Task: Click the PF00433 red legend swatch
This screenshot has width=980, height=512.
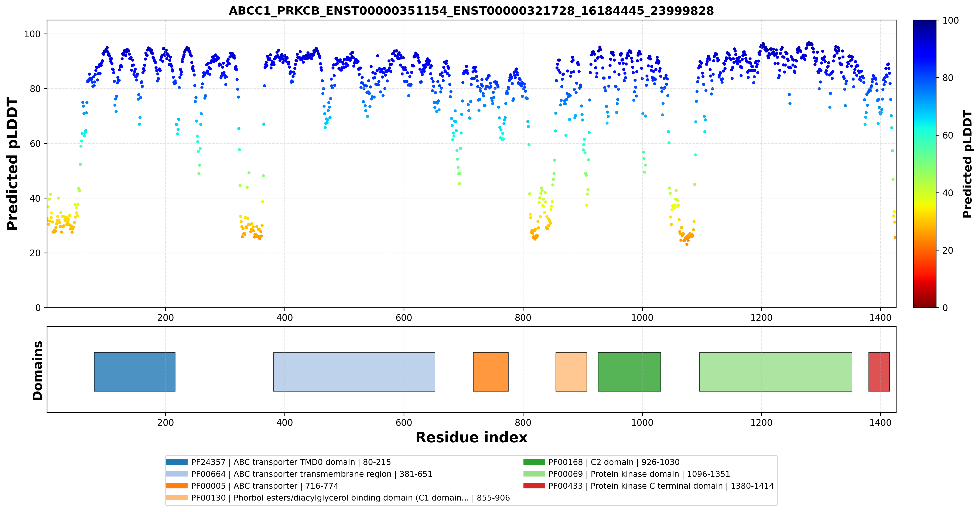Action: pyautogui.click(x=534, y=486)
